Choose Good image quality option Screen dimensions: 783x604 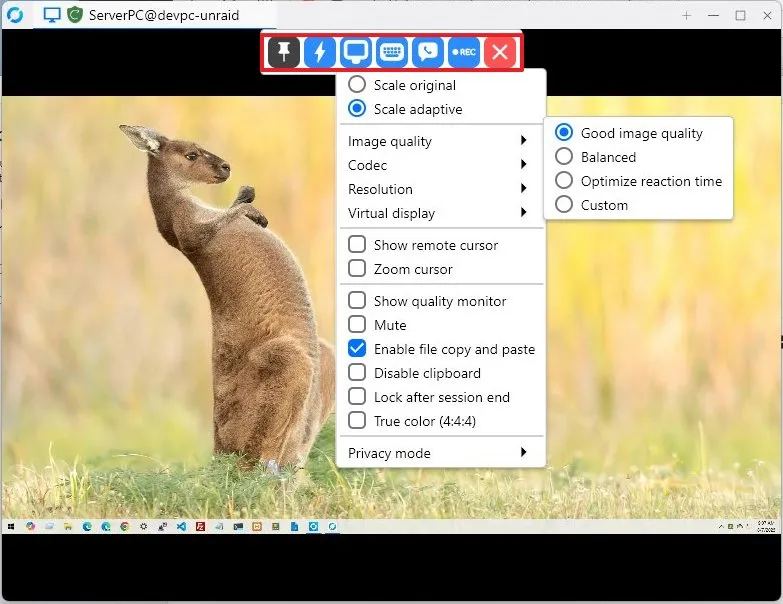click(629, 133)
